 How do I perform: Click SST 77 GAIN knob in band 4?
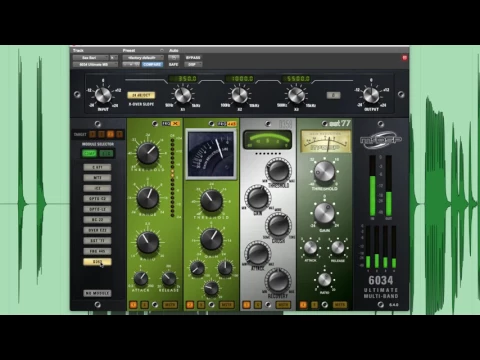point(324,213)
